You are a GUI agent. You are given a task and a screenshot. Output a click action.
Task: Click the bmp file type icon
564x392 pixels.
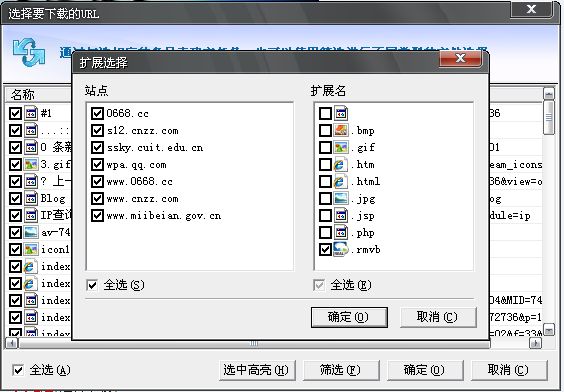tap(341, 130)
